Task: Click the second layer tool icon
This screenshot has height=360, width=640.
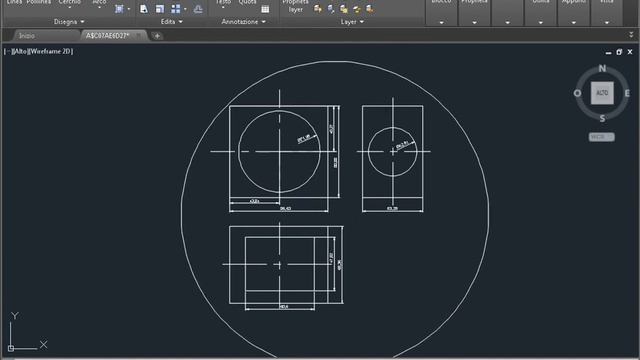Action: pyautogui.click(x=331, y=9)
